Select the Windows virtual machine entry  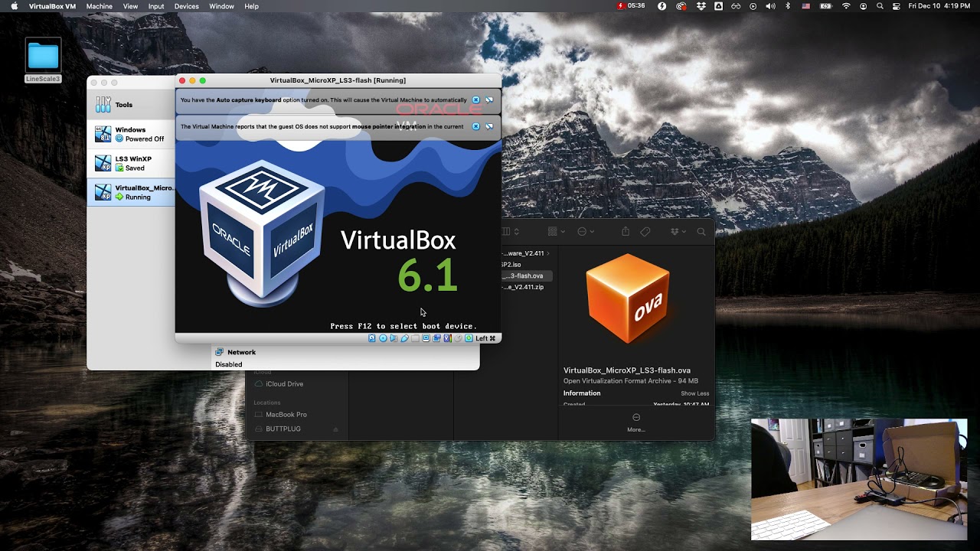click(x=131, y=135)
